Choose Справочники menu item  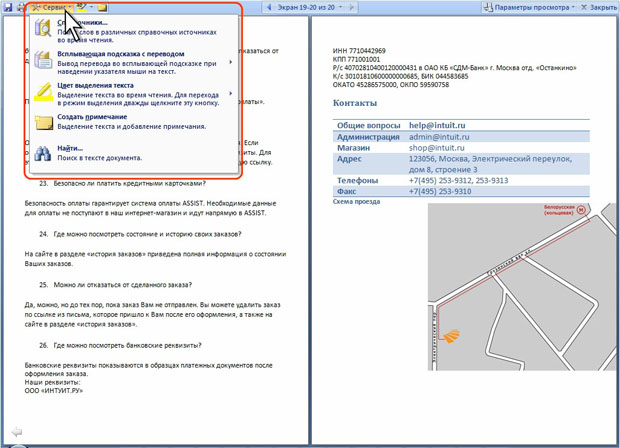click(132, 31)
